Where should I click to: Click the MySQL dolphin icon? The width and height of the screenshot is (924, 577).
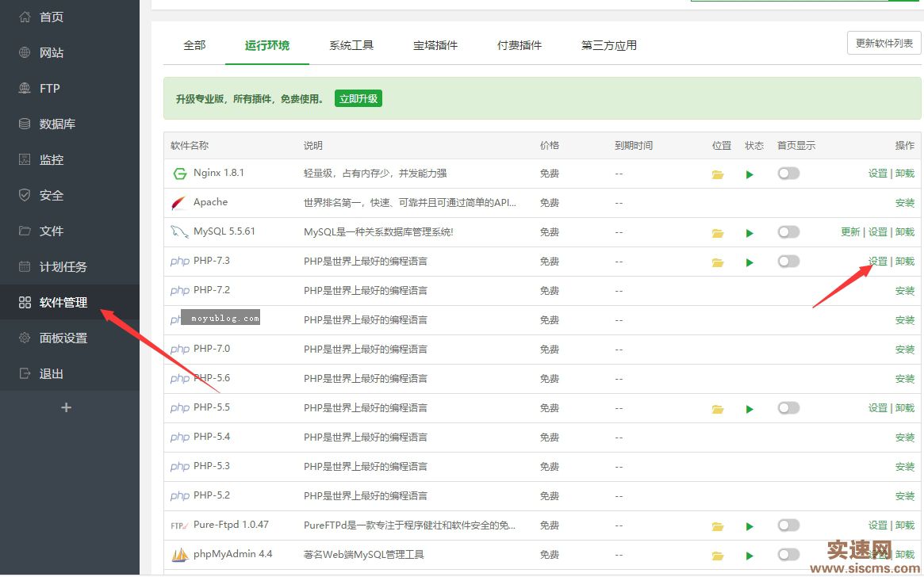179,232
